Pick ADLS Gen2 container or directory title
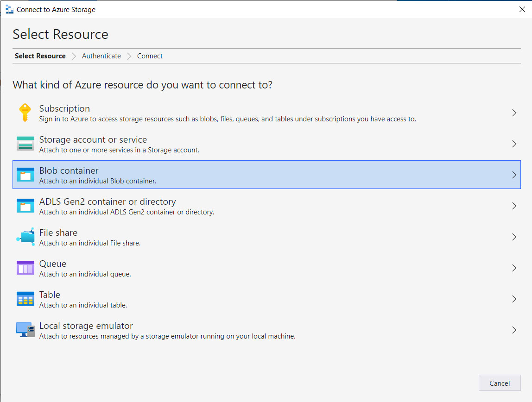This screenshot has height=402, width=532. (108, 201)
